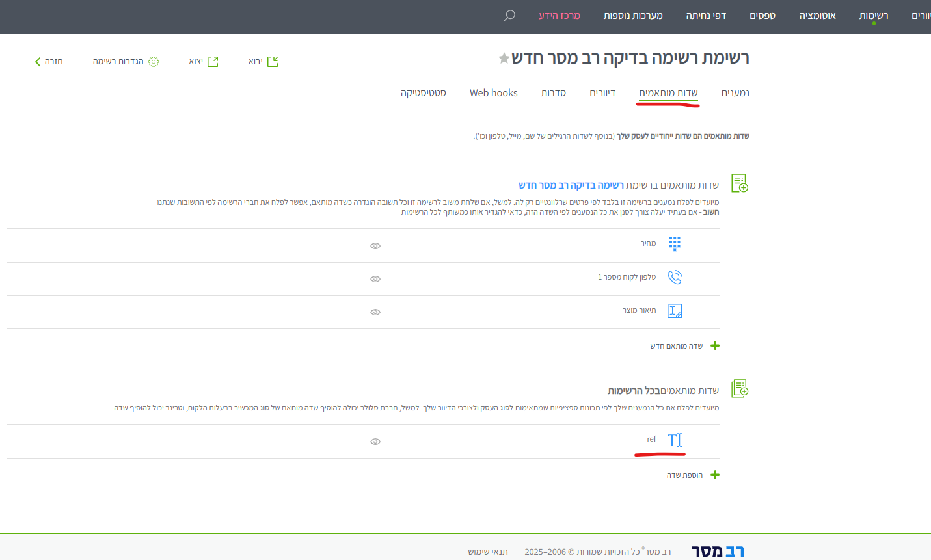Click the search magnifier icon in top bar
The width and height of the screenshot is (931, 560).
click(509, 16)
